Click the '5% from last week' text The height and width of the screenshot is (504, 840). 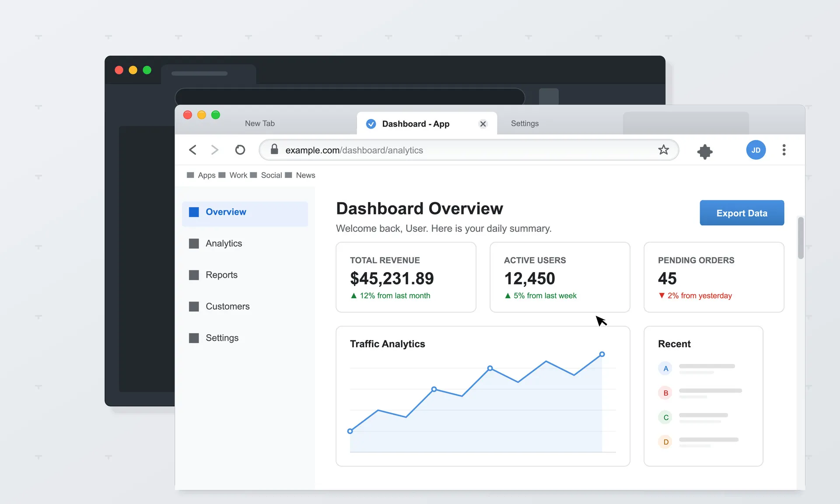pyautogui.click(x=545, y=296)
